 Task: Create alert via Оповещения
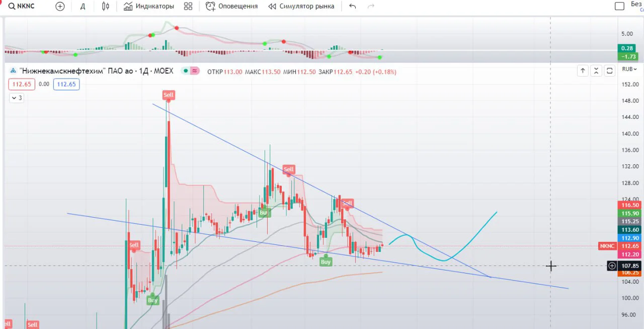[231, 6]
